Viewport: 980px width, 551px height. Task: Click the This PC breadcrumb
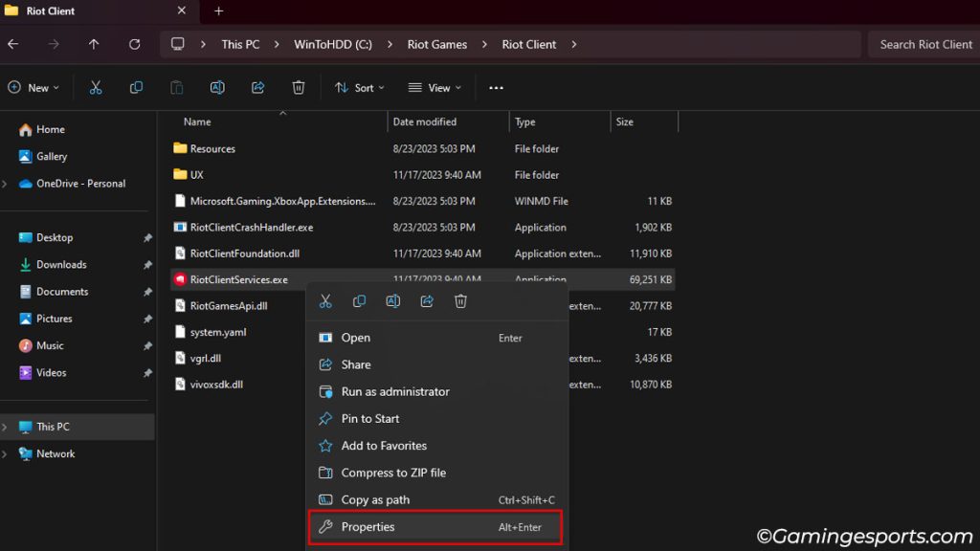click(240, 44)
